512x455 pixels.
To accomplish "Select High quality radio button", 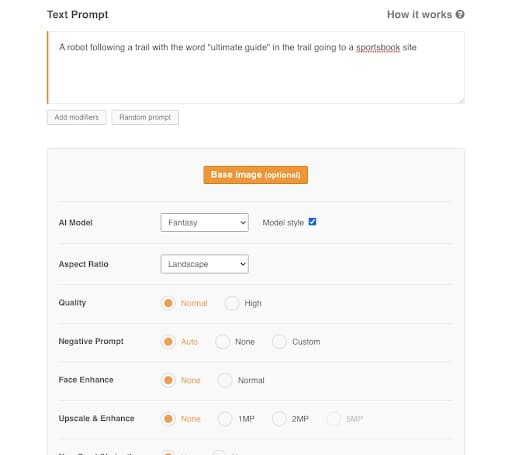I will pyautogui.click(x=232, y=303).
